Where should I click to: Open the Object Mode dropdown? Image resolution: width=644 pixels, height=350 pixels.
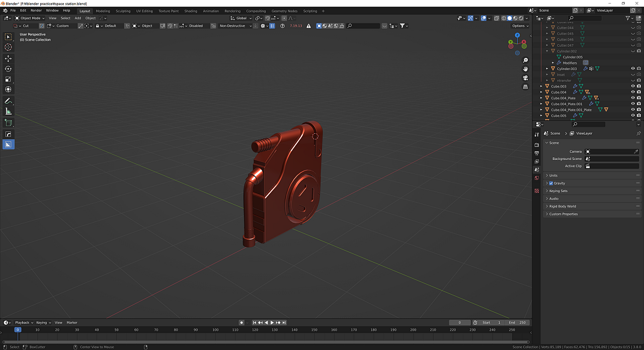click(30, 18)
